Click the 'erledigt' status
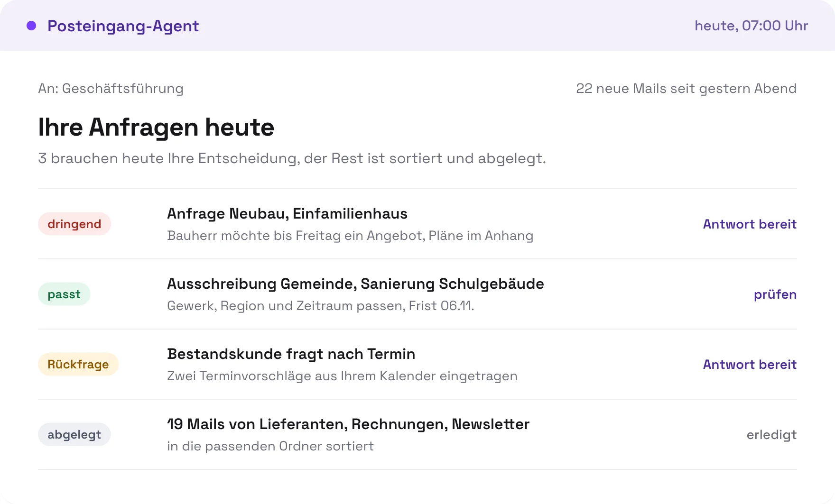 771,435
